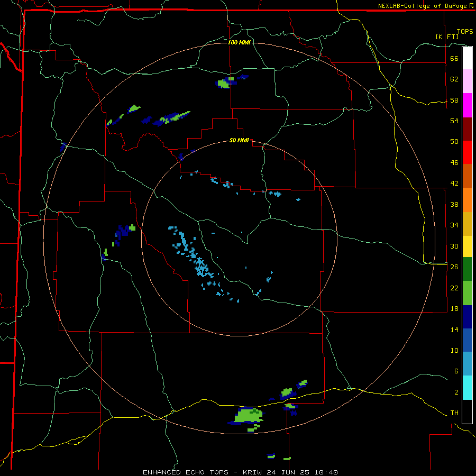Click the 'NEXLAB-College of DuPage' credit text
Image resolution: width=476 pixels, height=476 pixels.
point(423,6)
